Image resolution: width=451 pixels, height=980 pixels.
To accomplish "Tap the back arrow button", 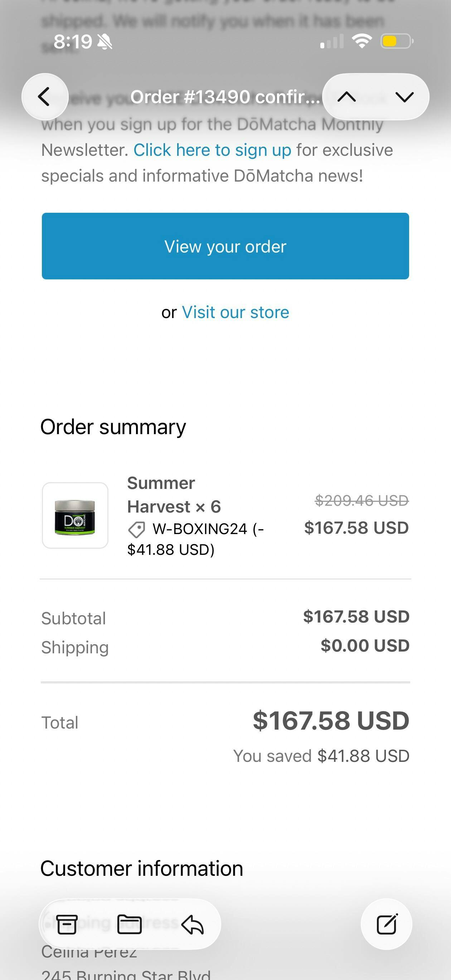I will point(45,97).
